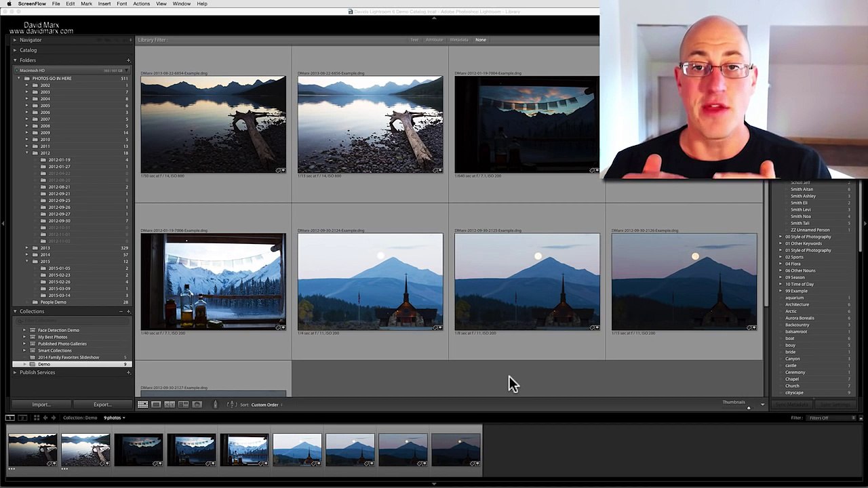Select the Backcountry keyword
The height and width of the screenshot is (488, 868).
click(797, 325)
